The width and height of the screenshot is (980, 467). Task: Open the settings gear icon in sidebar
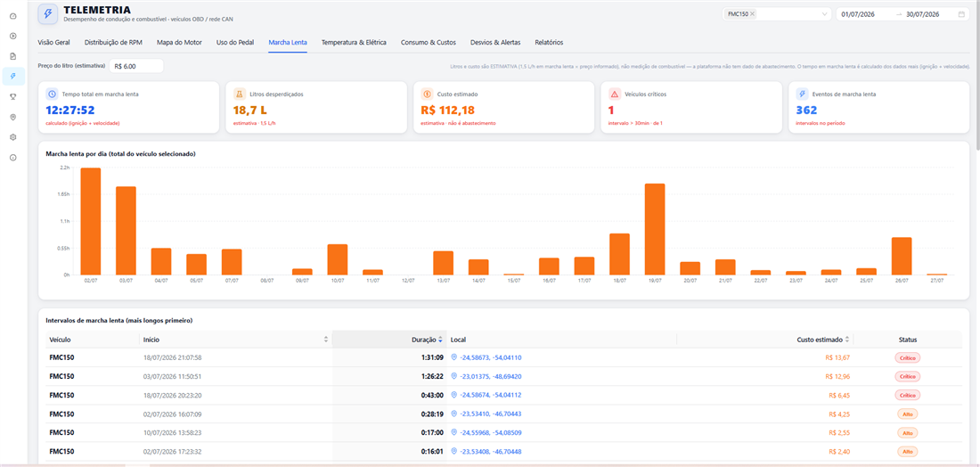click(x=13, y=137)
